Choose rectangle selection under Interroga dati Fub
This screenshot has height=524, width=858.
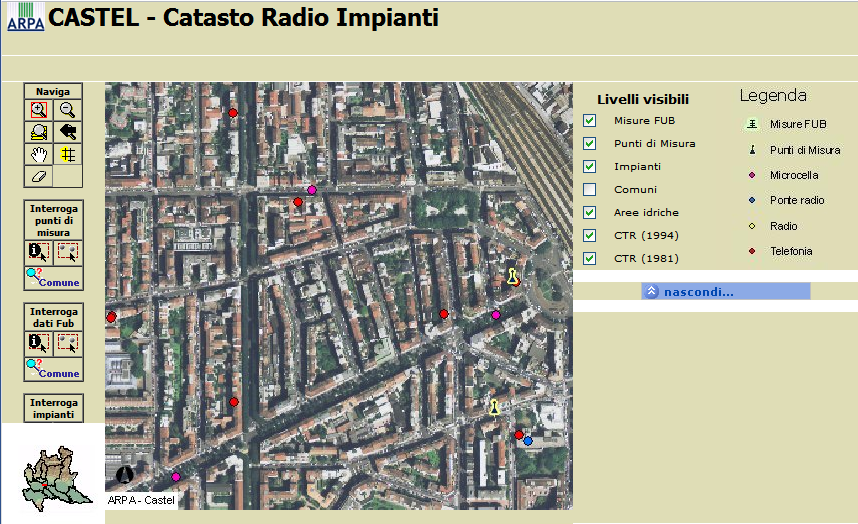click(x=67, y=343)
